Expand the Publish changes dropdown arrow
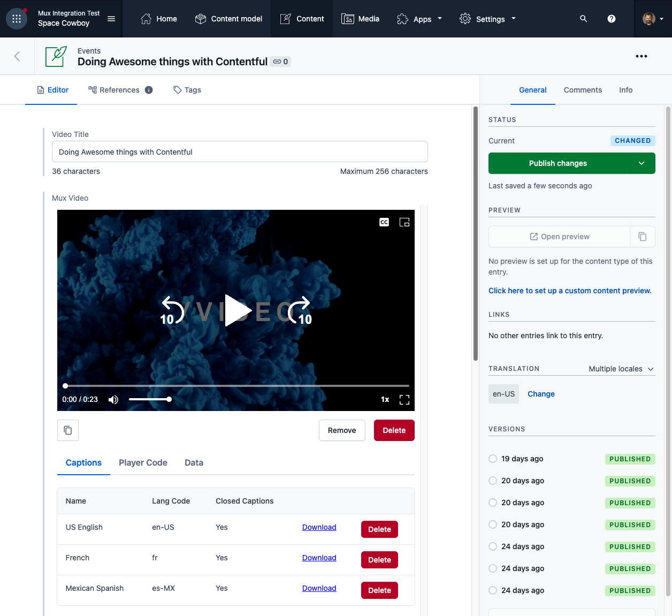The width and height of the screenshot is (672, 616). tap(642, 163)
